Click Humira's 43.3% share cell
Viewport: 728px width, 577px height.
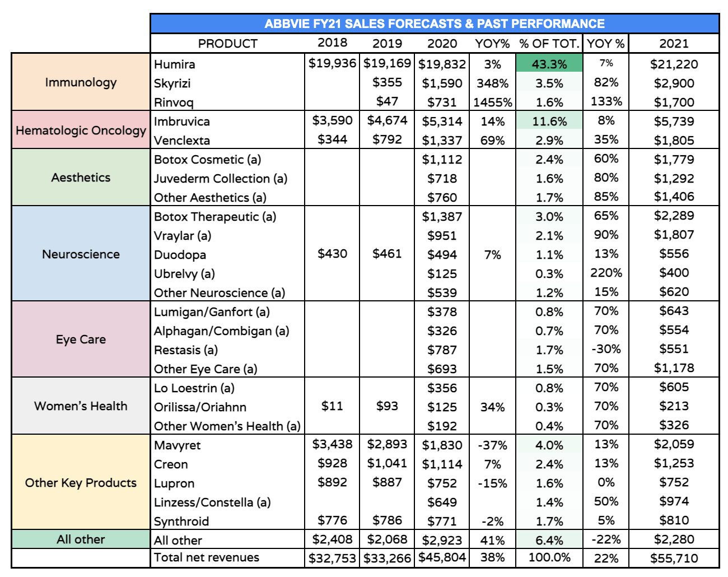tap(549, 64)
